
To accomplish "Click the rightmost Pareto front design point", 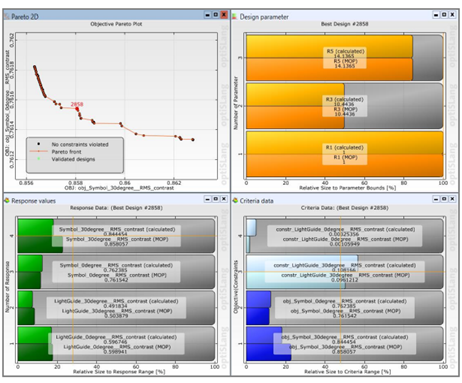I will pyautogui.click(x=193, y=140).
